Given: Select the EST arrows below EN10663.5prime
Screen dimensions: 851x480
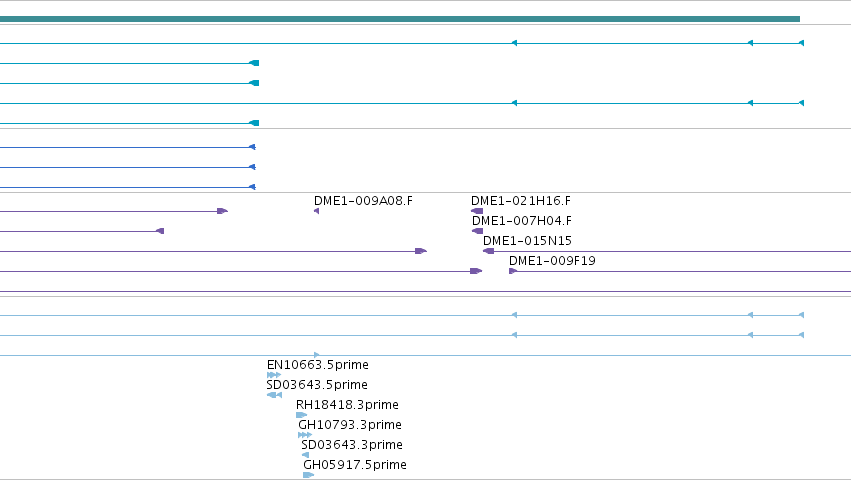Looking at the screenshot, I should coord(274,375).
